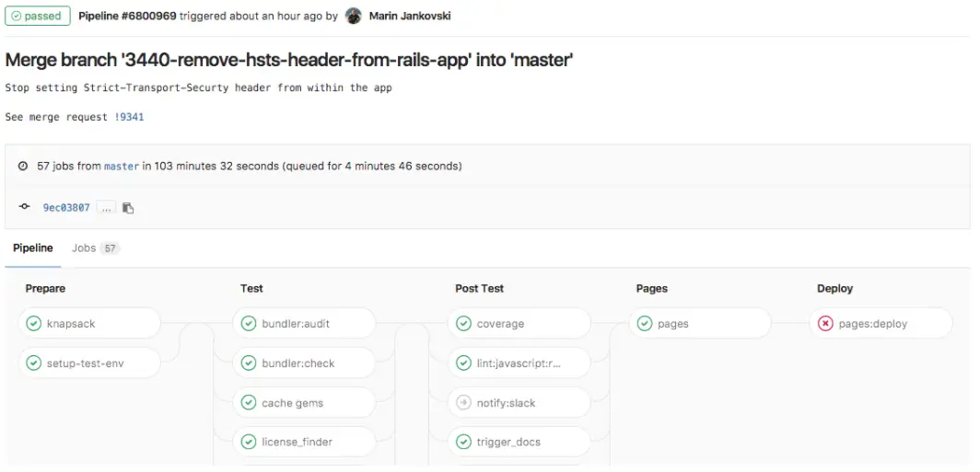Click Marin Jankovski's avatar
The height and width of the screenshot is (472, 980).
pyautogui.click(x=354, y=16)
